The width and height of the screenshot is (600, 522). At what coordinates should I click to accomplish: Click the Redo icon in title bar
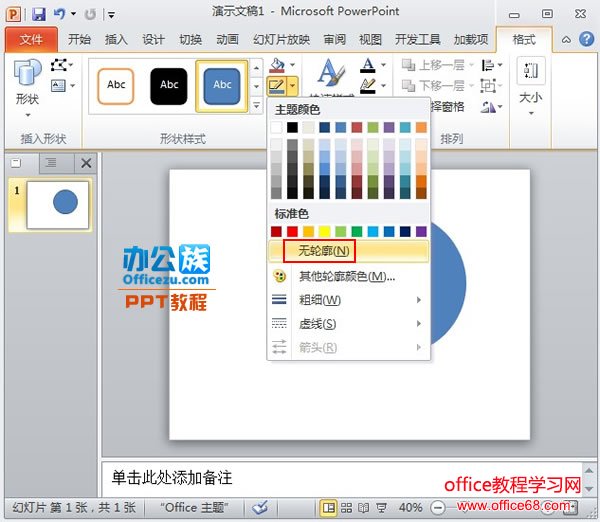90,15
